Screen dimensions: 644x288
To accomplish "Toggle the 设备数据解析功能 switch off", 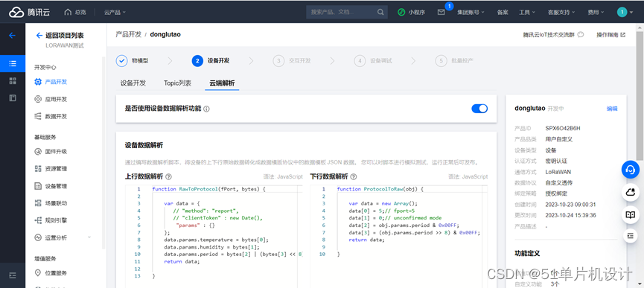I will click(x=479, y=109).
